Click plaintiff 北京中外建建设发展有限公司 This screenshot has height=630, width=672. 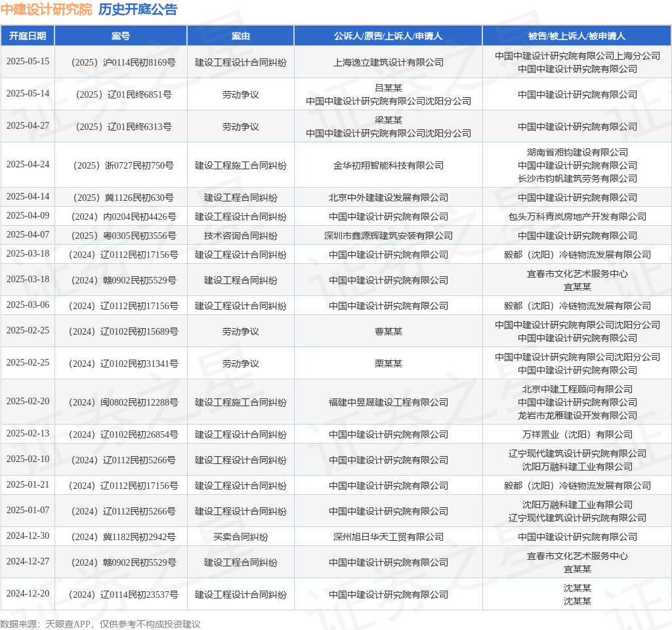coord(388,198)
